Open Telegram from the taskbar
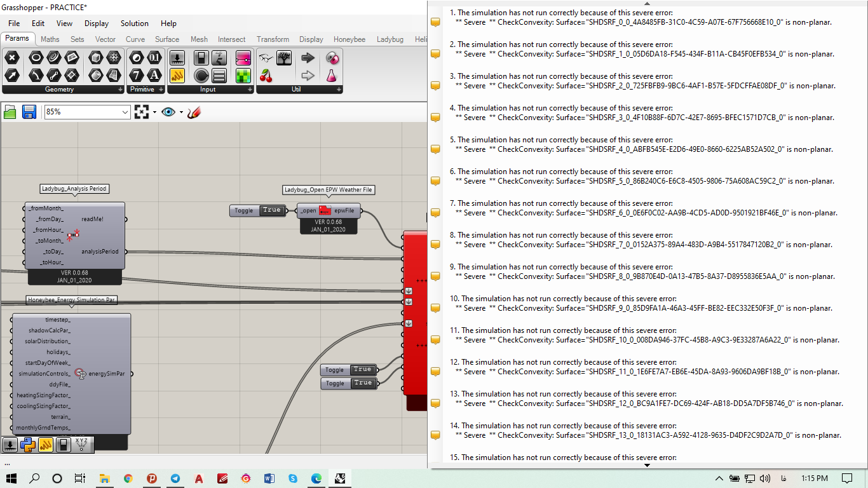The width and height of the screenshot is (868, 488). tap(175, 478)
